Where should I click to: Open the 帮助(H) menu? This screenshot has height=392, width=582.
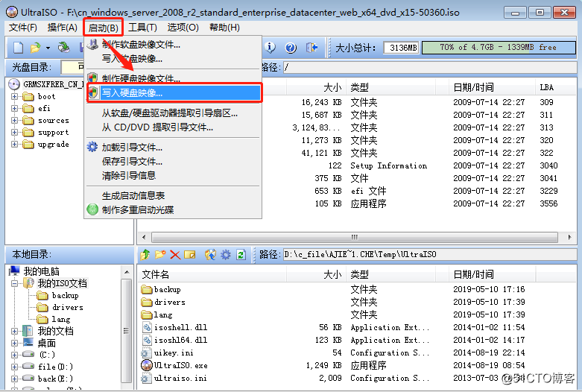[224, 28]
